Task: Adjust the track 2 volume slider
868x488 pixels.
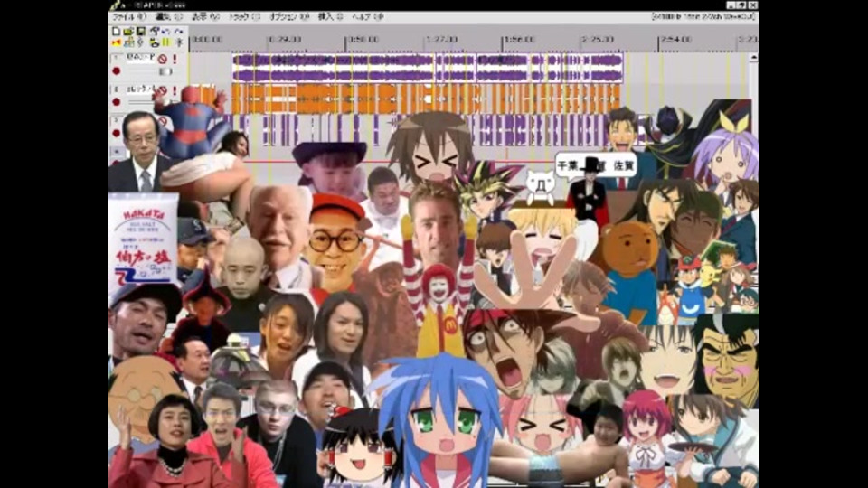Action: pyautogui.click(x=154, y=102)
